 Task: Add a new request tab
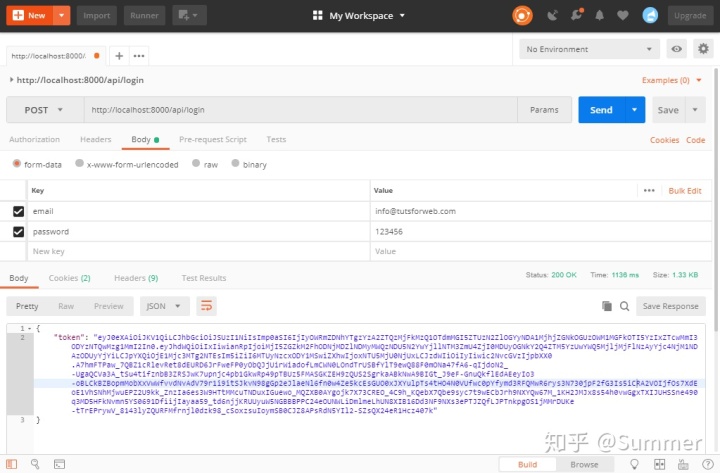(119, 56)
